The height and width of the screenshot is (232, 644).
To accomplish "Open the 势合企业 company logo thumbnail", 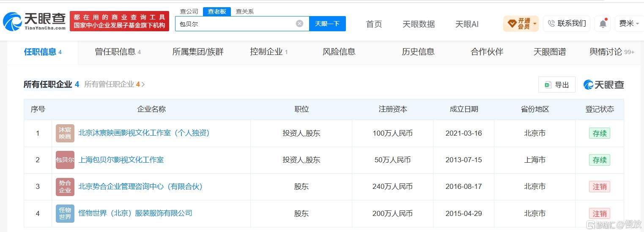I will (65, 186).
